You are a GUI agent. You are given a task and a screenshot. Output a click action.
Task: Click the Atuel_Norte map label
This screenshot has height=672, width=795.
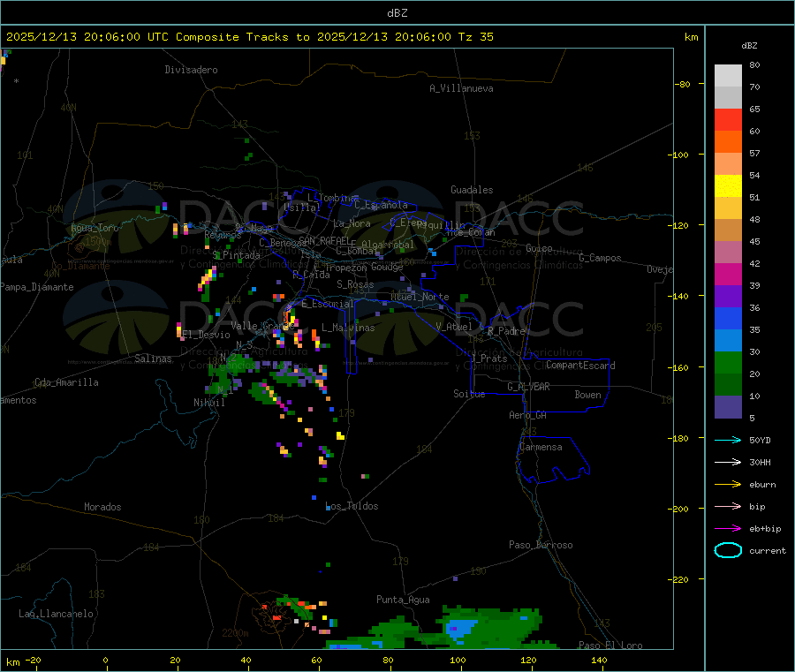click(420, 297)
